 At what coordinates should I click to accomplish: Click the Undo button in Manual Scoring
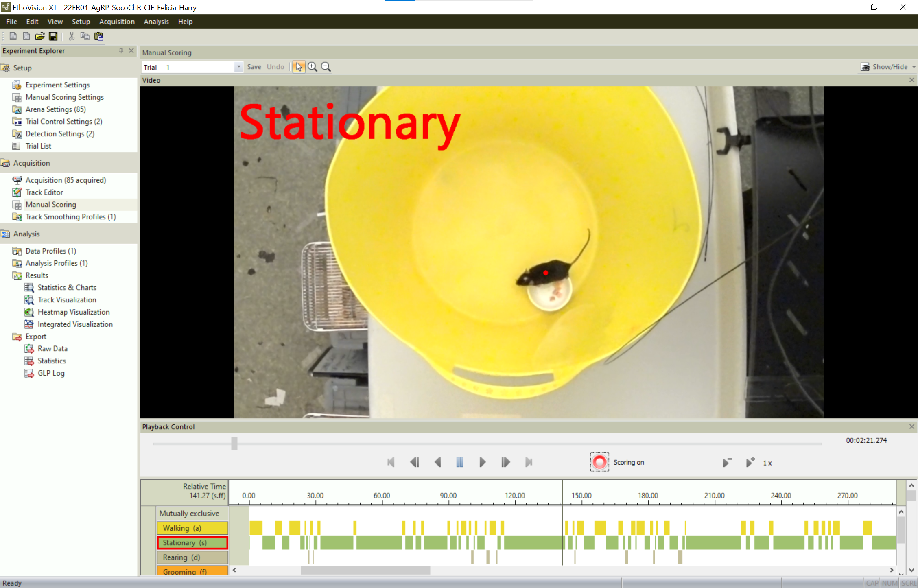click(275, 67)
